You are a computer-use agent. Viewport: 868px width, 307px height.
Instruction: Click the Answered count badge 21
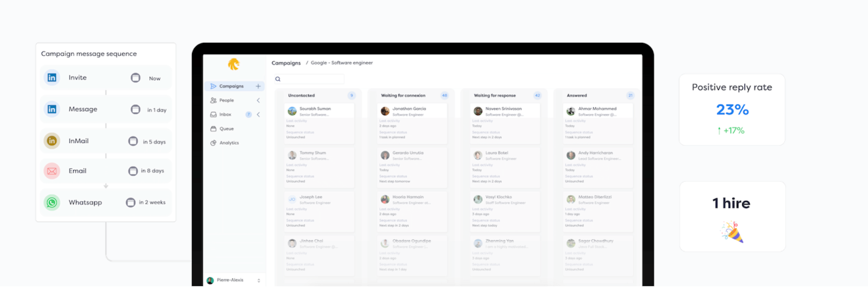click(x=630, y=95)
